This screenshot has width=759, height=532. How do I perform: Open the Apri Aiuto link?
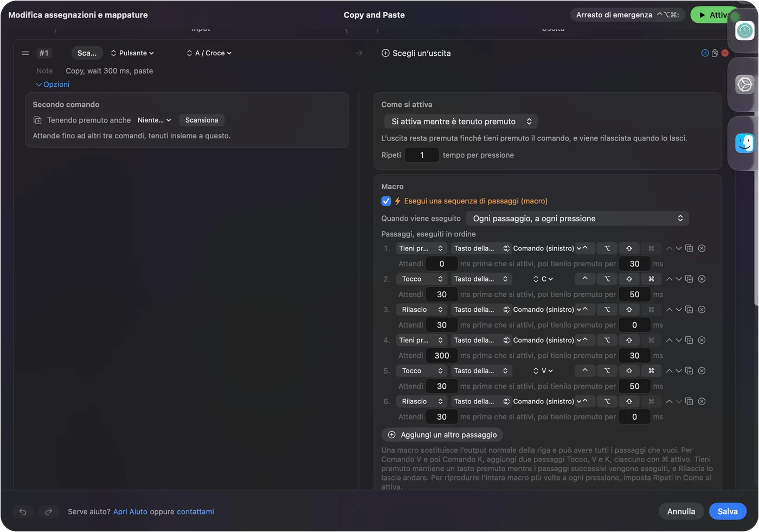(130, 511)
